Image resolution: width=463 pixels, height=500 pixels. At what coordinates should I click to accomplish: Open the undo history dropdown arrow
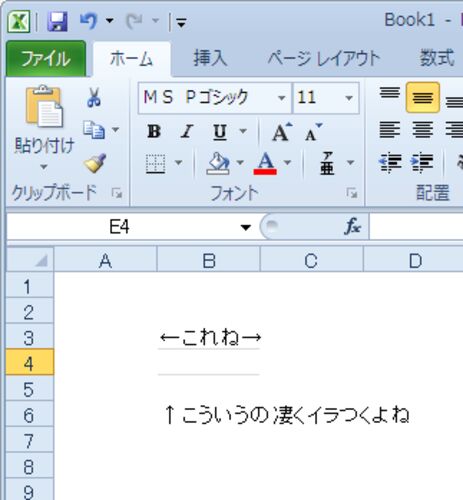pyautogui.click(x=109, y=21)
